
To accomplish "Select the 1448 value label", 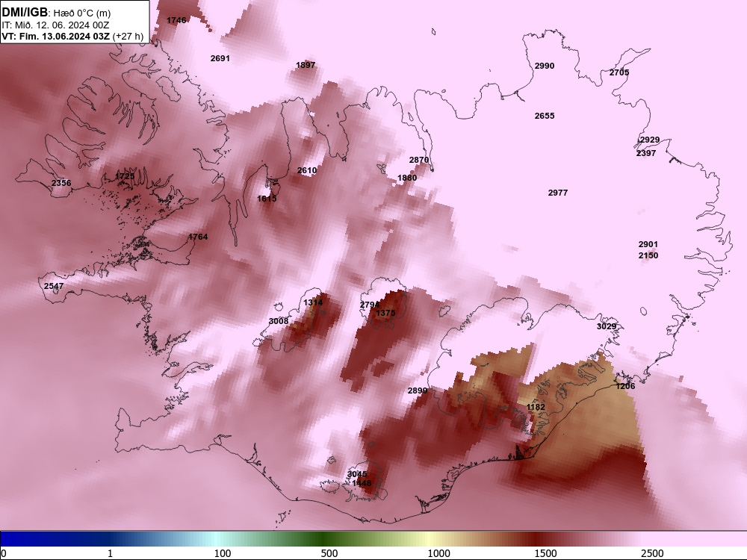I will pos(362,483).
